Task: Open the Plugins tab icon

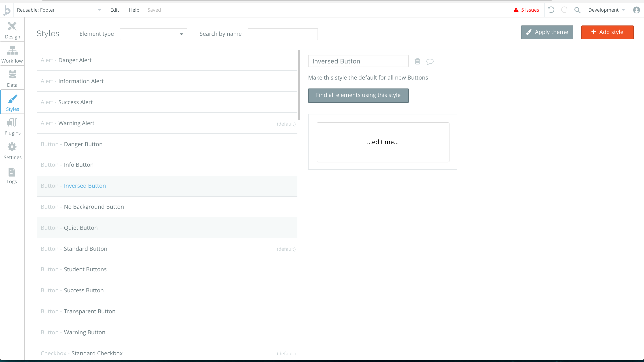Action: [x=12, y=123]
